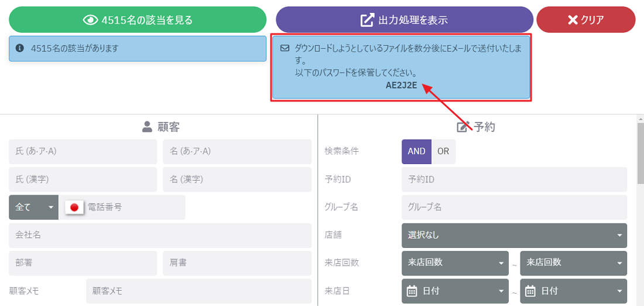Open the first 来店回数 dropdown
The height and width of the screenshot is (306, 644).
point(455,263)
